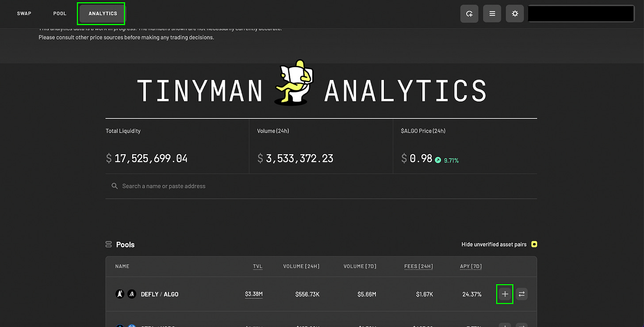This screenshot has width=644, height=327.
Task: Click the 9.71% price change text
Action: click(451, 160)
